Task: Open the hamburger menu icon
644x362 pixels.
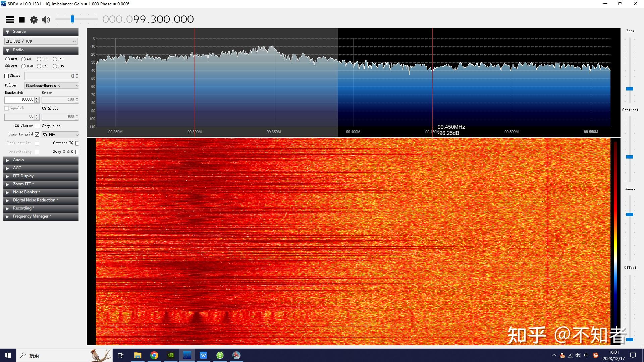Action: (x=10, y=20)
